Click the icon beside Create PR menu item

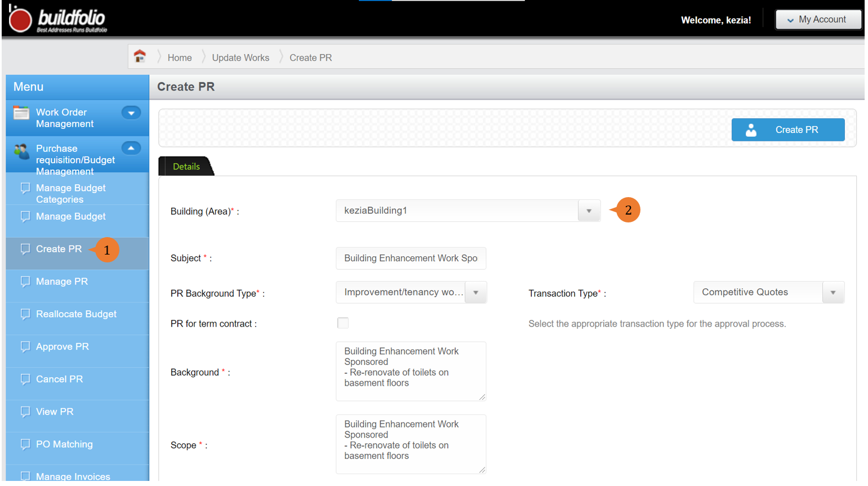pyautogui.click(x=25, y=249)
